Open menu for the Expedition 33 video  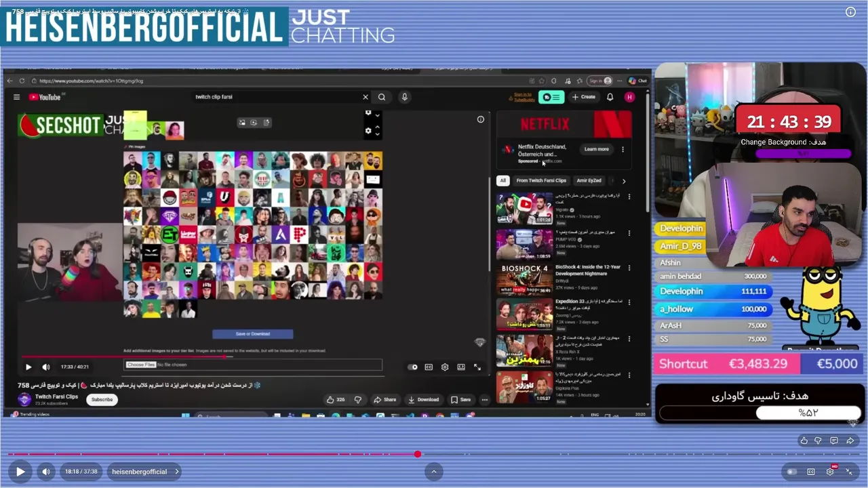click(629, 303)
